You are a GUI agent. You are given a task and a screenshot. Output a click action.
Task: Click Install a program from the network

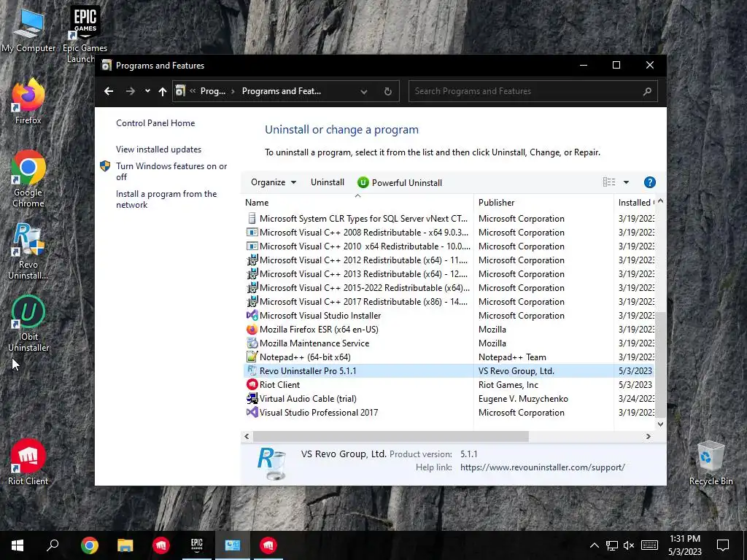click(x=166, y=200)
